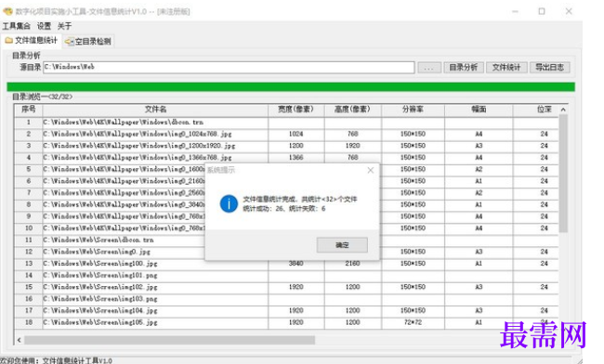
Task: Select row 11 Screen\dbcon.trn file name
Action: [x=98, y=240]
